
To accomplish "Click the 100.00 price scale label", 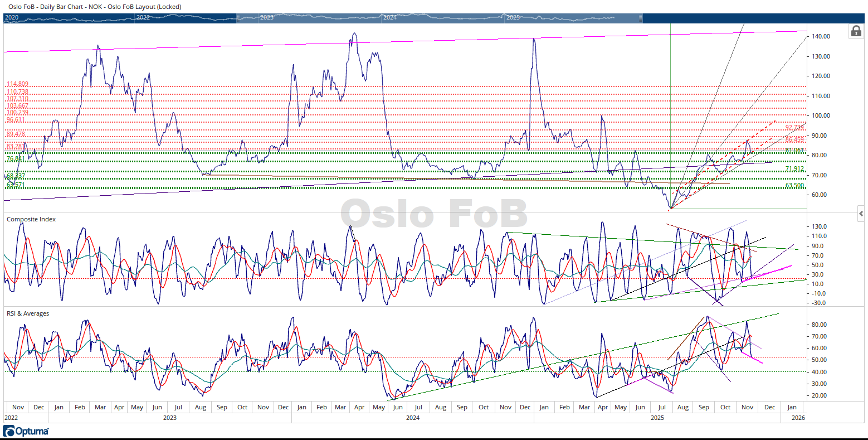I will tap(821, 115).
